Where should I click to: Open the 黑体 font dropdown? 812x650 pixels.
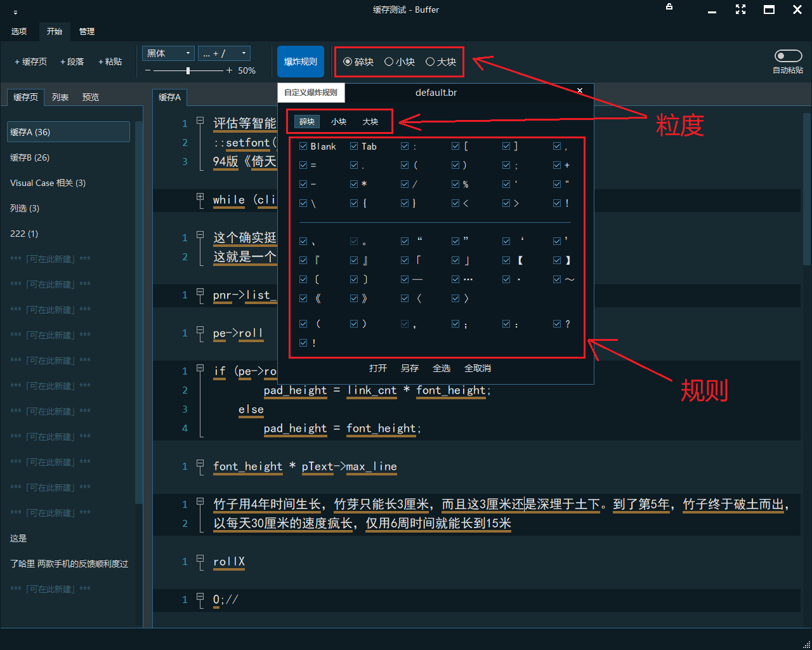click(x=169, y=53)
